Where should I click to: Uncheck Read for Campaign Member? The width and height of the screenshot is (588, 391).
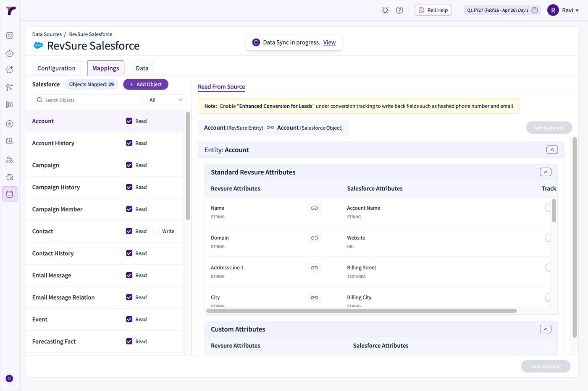(129, 209)
